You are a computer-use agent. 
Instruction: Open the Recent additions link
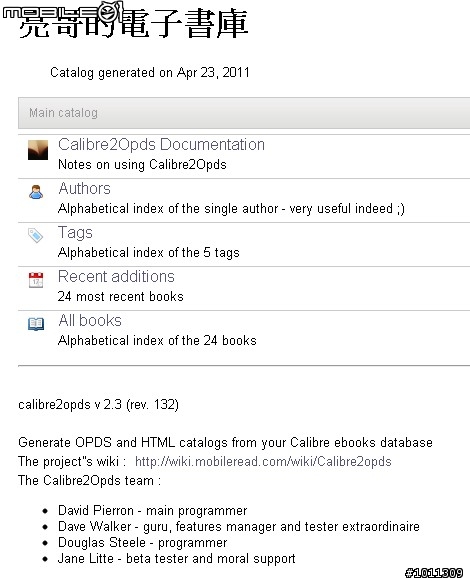point(116,276)
